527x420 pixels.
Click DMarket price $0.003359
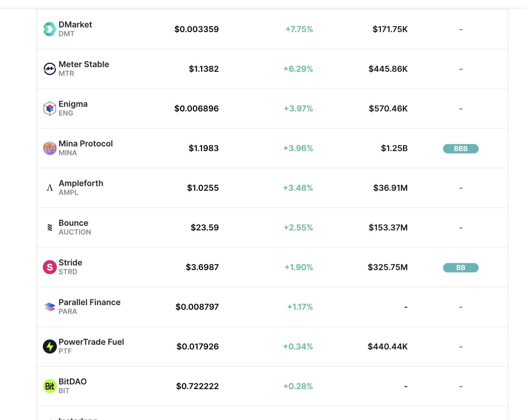(x=196, y=29)
